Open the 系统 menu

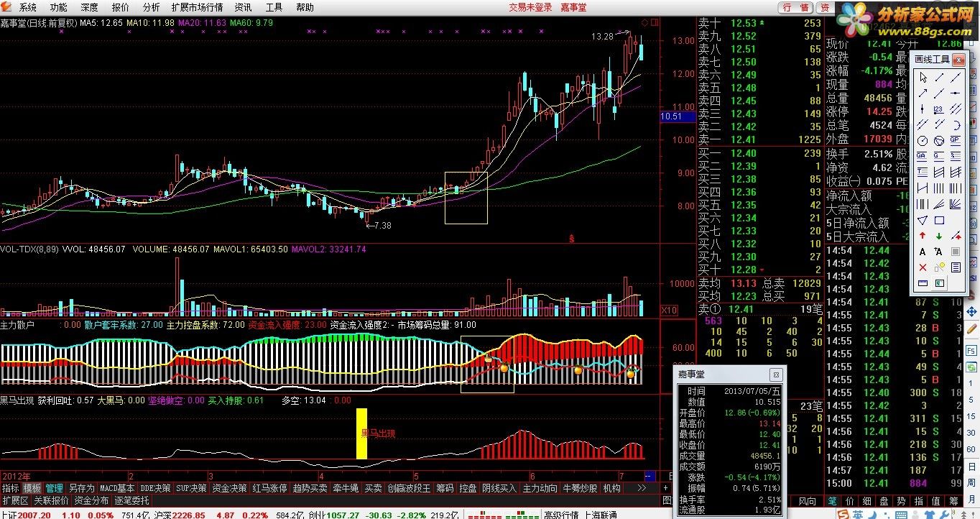(28, 7)
